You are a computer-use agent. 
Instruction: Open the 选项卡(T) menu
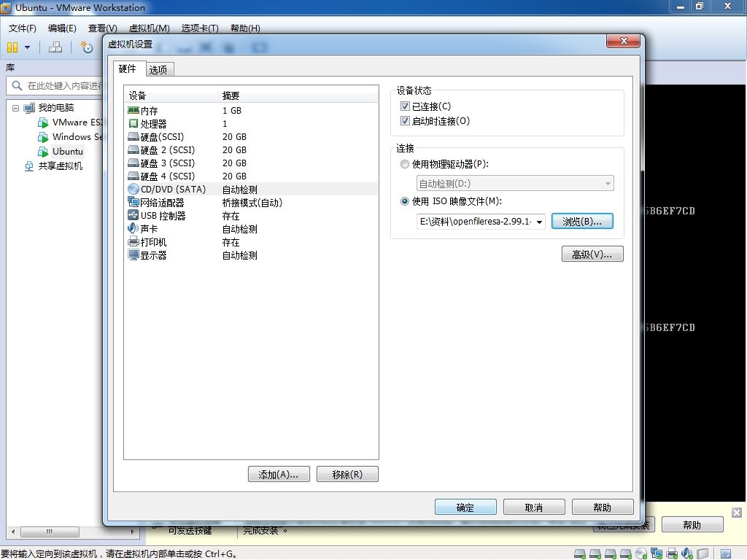tap(200, 28)
